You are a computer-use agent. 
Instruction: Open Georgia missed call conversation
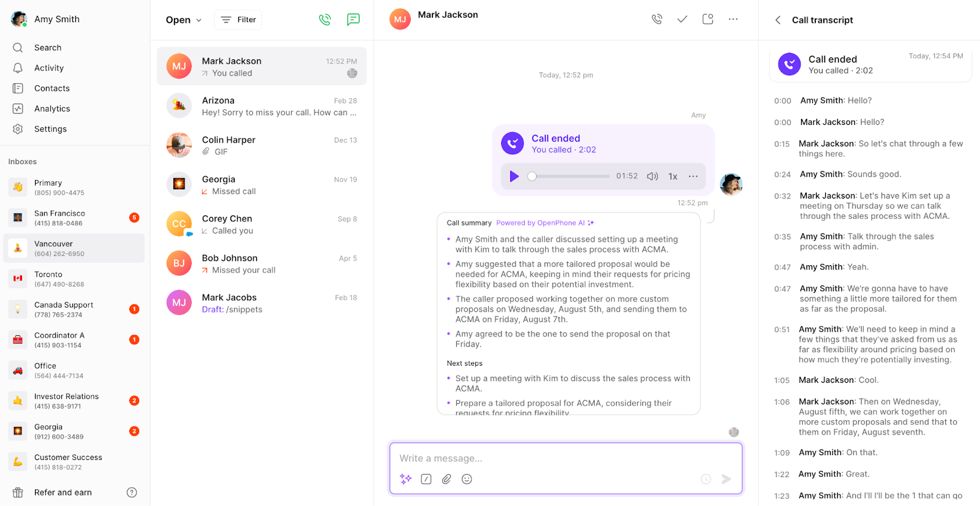click(x=262, y=184)
